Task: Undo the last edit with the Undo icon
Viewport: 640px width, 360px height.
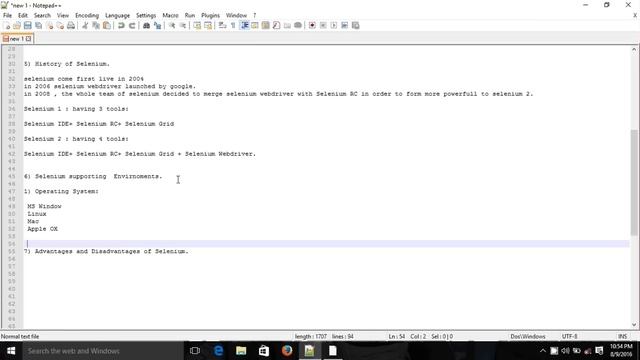Action: click(x=121, y=26)
